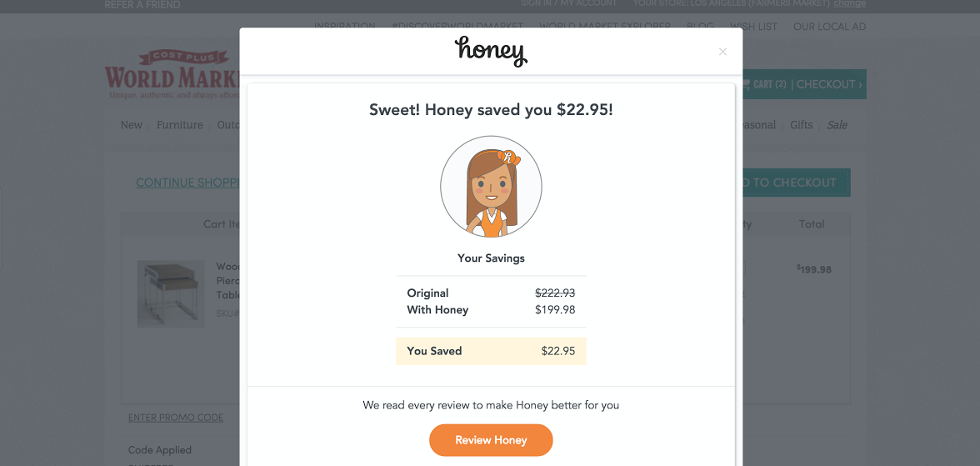
Task: Open the Our Local Ad link
Action: 829,27
